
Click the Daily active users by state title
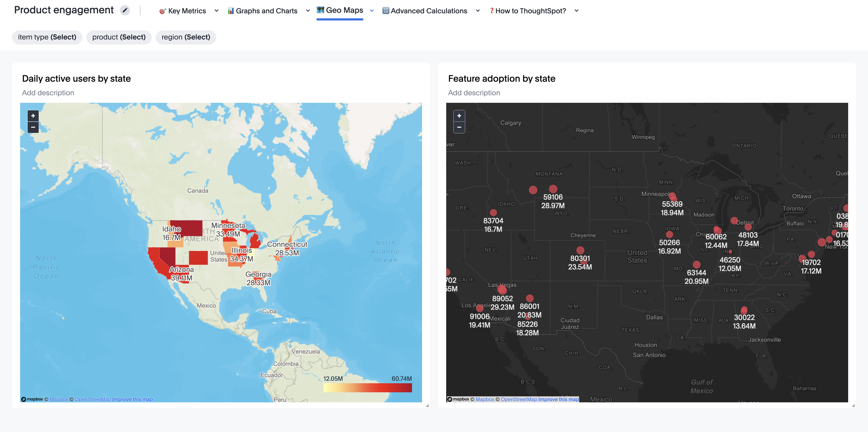point(76,78)
